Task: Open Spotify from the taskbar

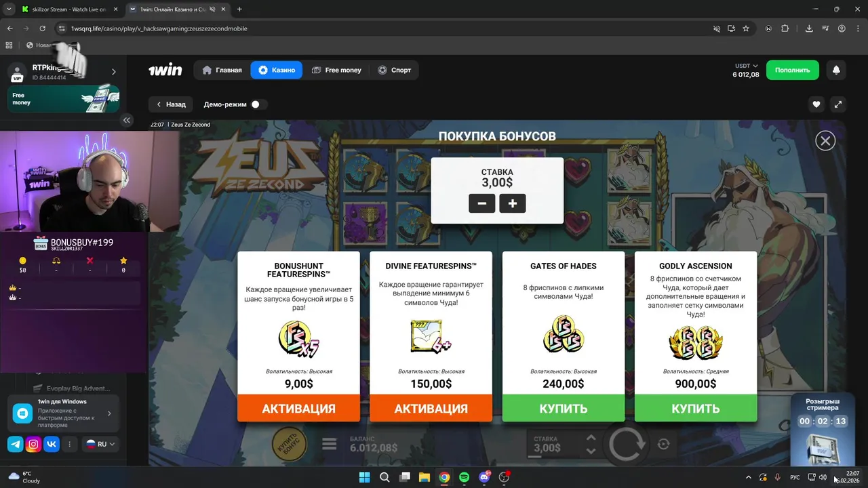Action: (464, 477)
